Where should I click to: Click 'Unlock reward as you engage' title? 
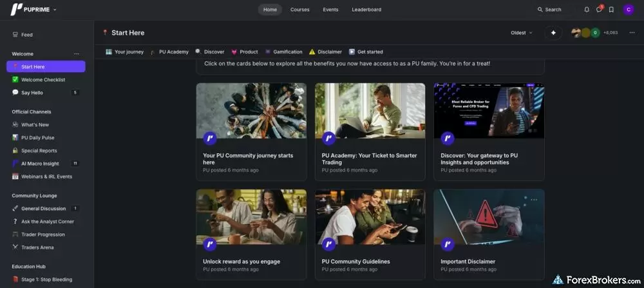pos(241,262)
